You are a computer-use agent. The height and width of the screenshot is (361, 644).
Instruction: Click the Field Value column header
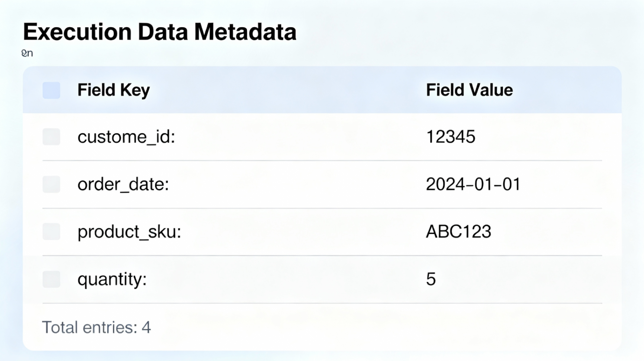tap(469, 90)
